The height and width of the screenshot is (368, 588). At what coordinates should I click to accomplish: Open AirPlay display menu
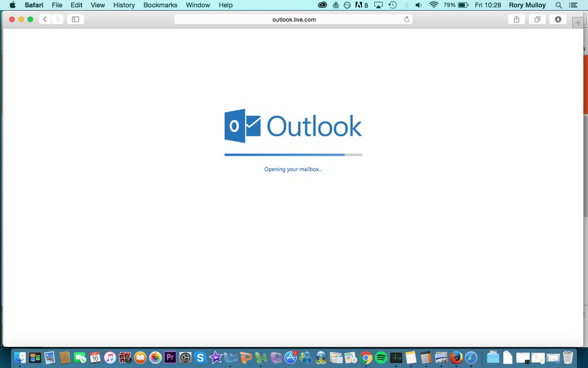378,5
